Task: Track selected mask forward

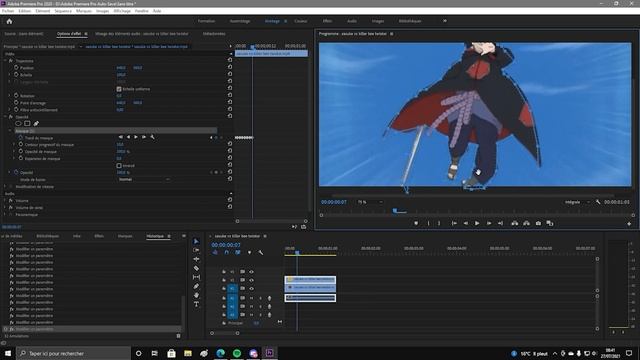Action: [136, 137]
